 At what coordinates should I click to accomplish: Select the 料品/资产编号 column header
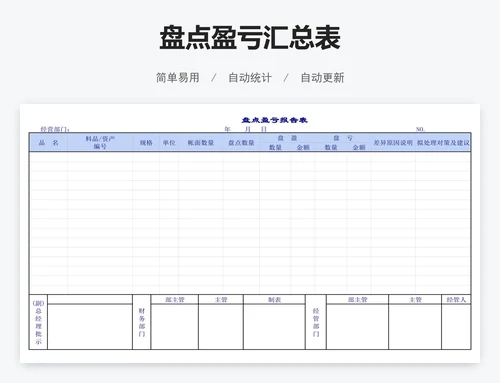tap(100, 142)
